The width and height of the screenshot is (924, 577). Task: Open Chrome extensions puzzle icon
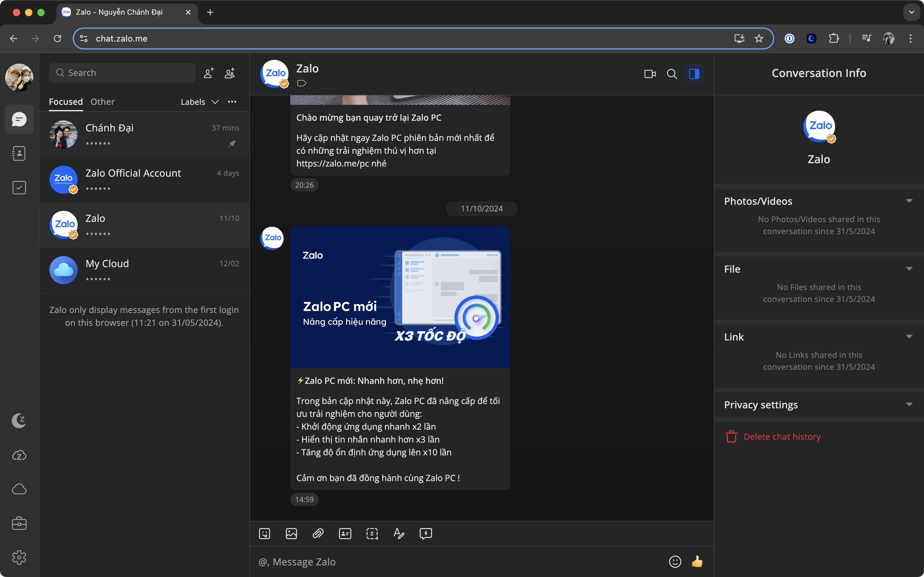[x=834, y=39]
